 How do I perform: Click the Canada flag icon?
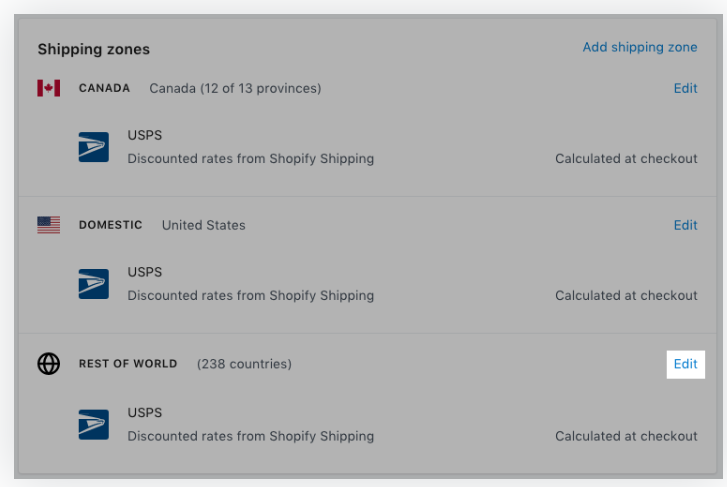coord(48,88)
